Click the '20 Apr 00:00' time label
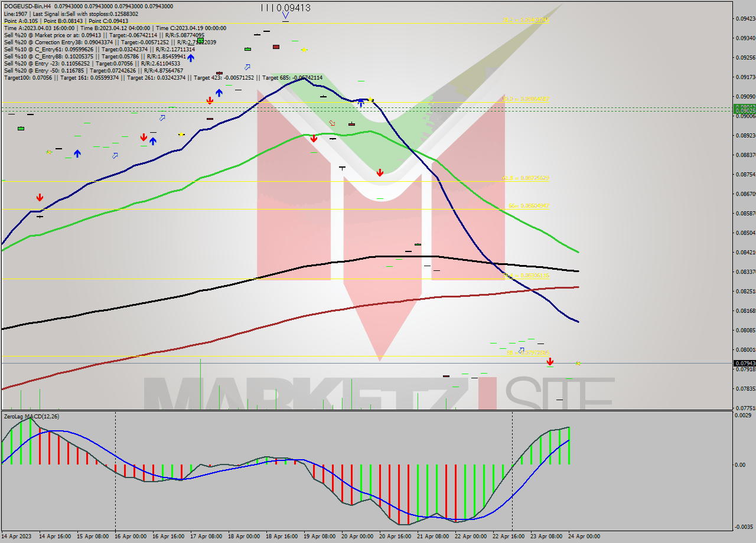 click(357, 537)
